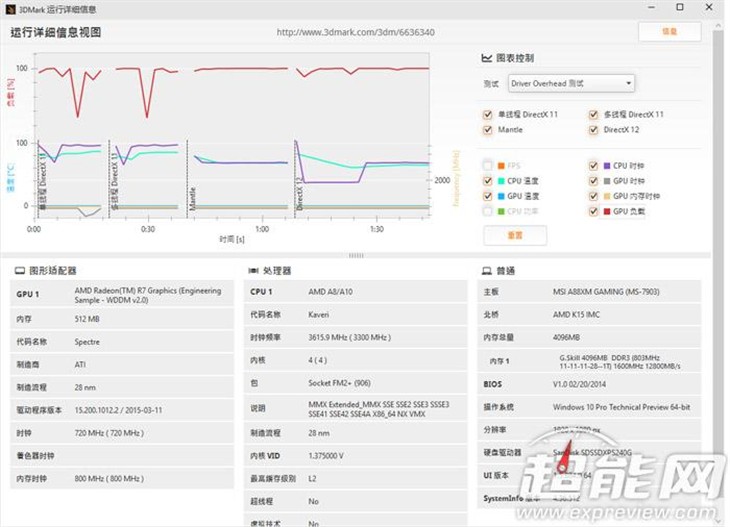The width and height of the screenshot is (730, 527).
Task: Toggle the GPU 温度 series checkbox
Action: pos(487,196)
